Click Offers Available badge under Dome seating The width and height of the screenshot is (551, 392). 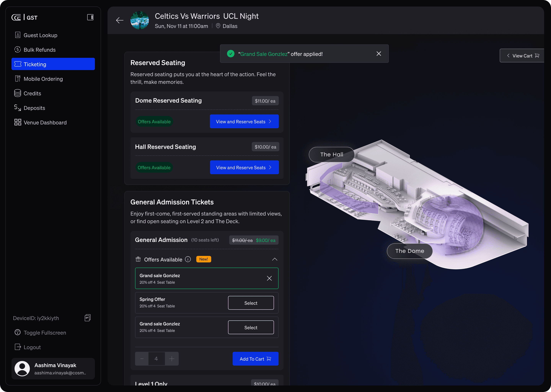click(154, 121)
